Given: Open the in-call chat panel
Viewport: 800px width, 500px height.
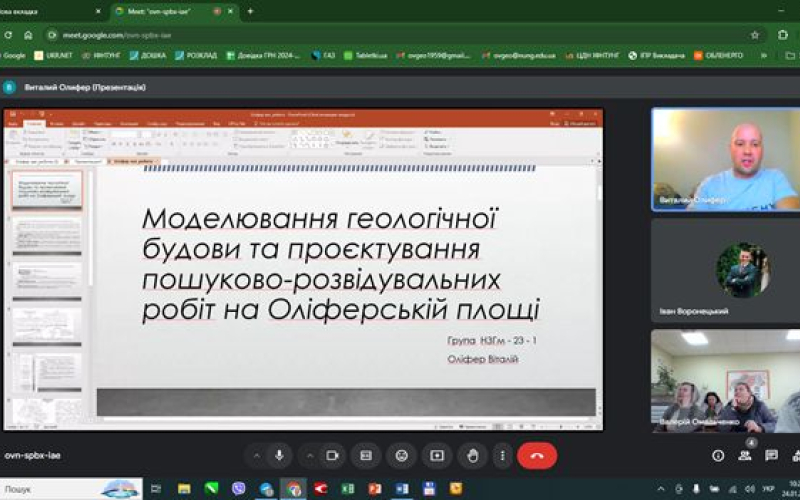Looking at the screenshot, I should pos(771,456).
